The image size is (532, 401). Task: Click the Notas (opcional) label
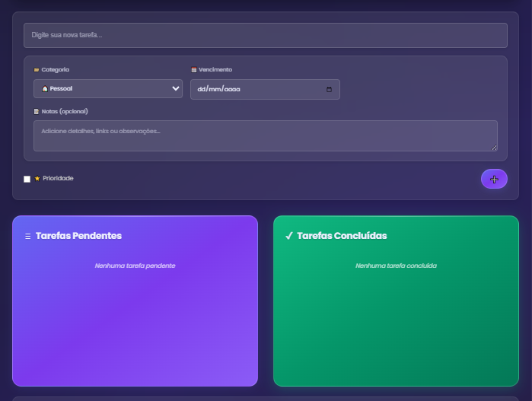[65, 111]
